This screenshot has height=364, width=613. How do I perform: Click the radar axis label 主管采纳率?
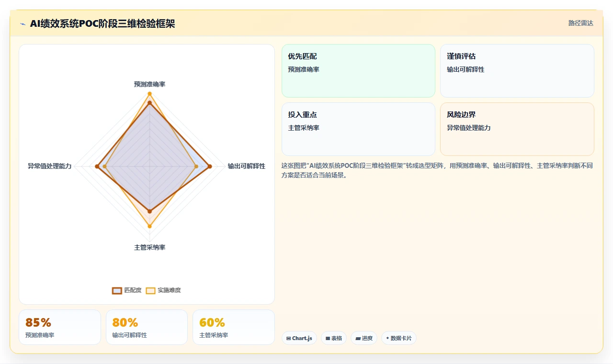coord(149,247)
